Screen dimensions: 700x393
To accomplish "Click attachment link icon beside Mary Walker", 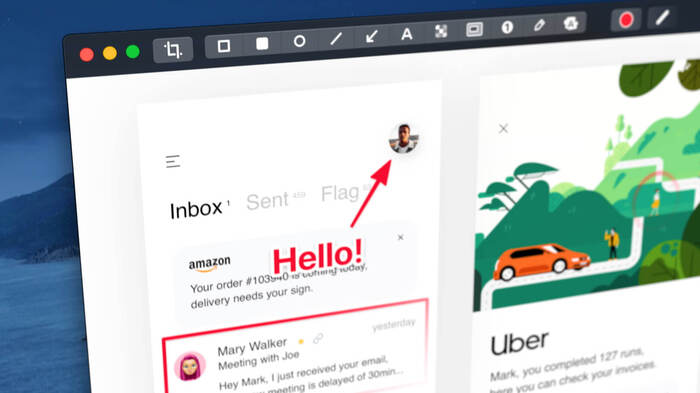I will 318,339.
